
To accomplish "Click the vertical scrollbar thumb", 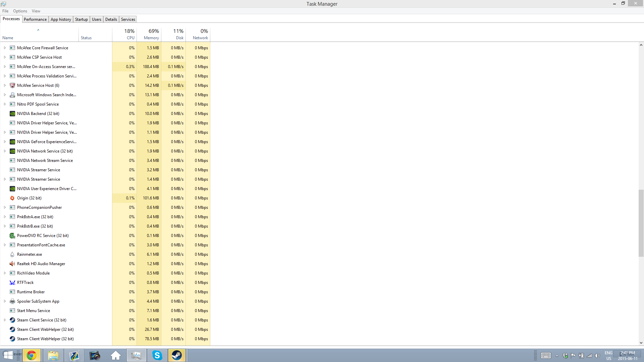I will coord(641,223).
